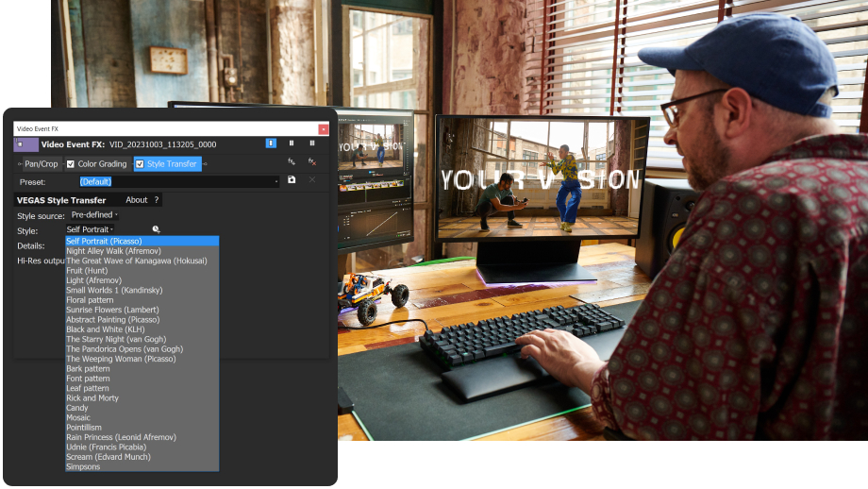Click the purple event icon beside Video Event FX

25,144
